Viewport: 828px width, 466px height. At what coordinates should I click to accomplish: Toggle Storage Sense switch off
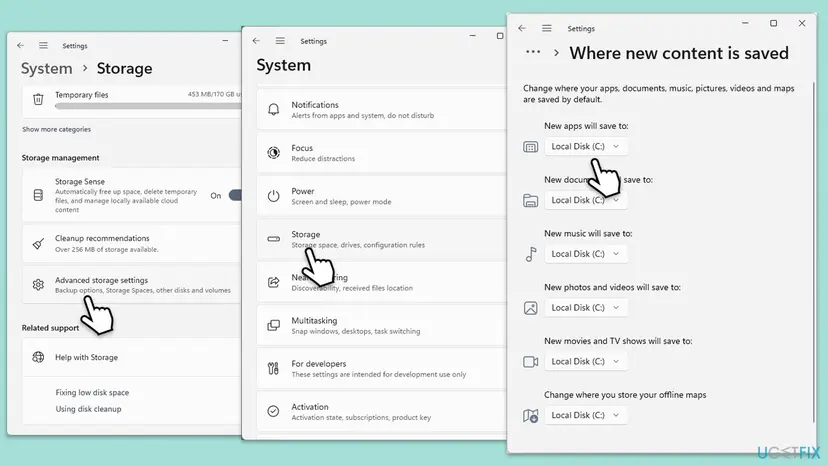[x=235, y=195]
